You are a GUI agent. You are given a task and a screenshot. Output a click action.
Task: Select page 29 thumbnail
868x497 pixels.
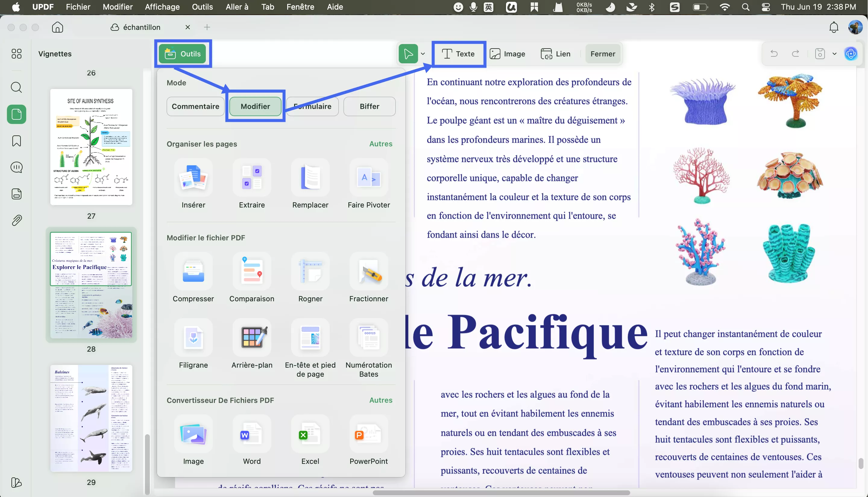[91, 418]
